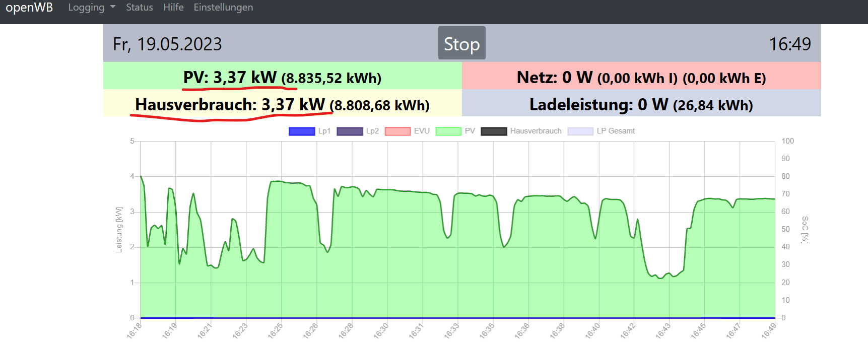This screenshot has height=344, width=868.
Task: Click the Netz grid power panel
Action: pyautogui.click(x=641, y=77)
